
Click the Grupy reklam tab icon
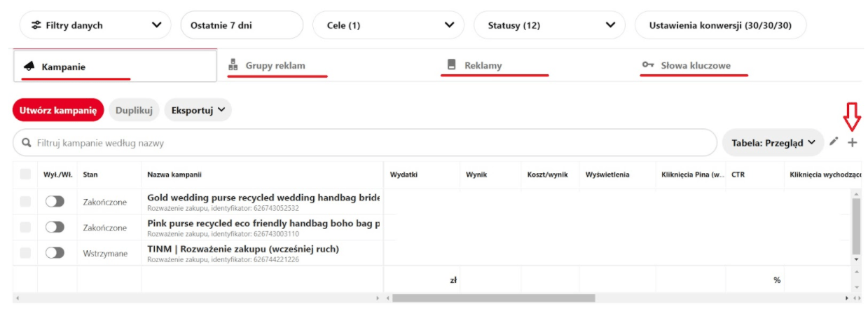coord(233,65)
